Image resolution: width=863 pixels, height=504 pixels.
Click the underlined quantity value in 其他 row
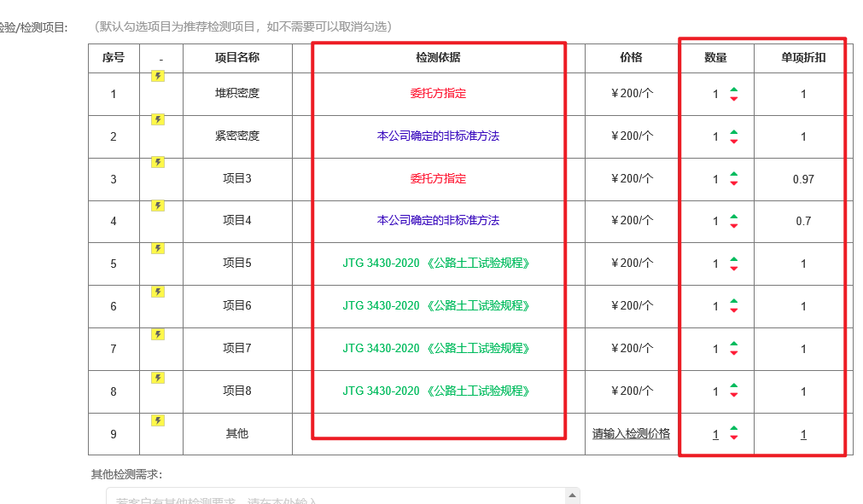(x=715, y=434)
